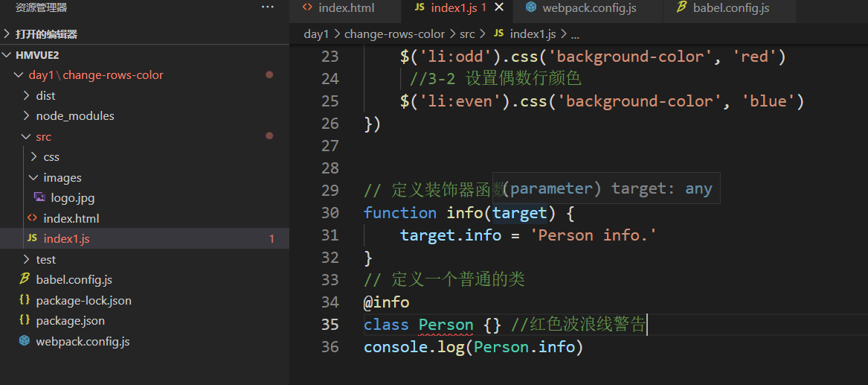Image resolution: width=868 pixels, height=385 pixels.
Task: Open explorer more actions ellipsis menu
Action: point(267,7)
